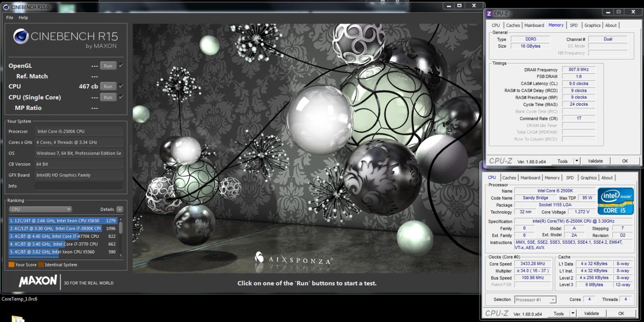Image resolution: width=644 pixels, height=322 pixels.
Task: Open CPU tab in upper CPU-Z window
Action: pyautogui.click(x=496, y=25)
